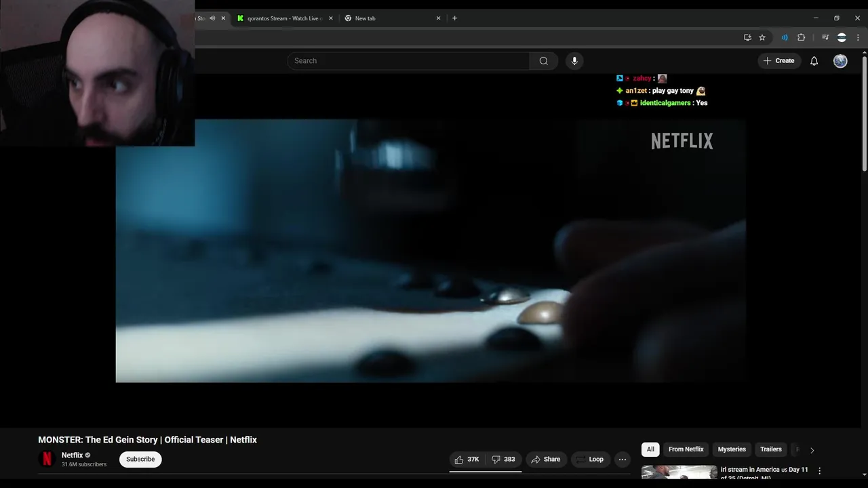The height and width of the screenshot is (488, 868).
Task: Click the 31.6M subscribers text
Action: [84, 465]
